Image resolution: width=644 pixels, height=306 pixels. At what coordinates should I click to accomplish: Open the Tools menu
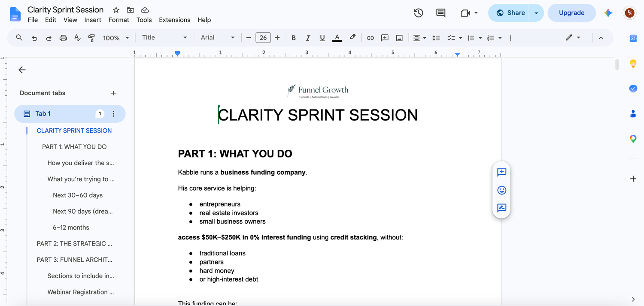tap(144, 20)
